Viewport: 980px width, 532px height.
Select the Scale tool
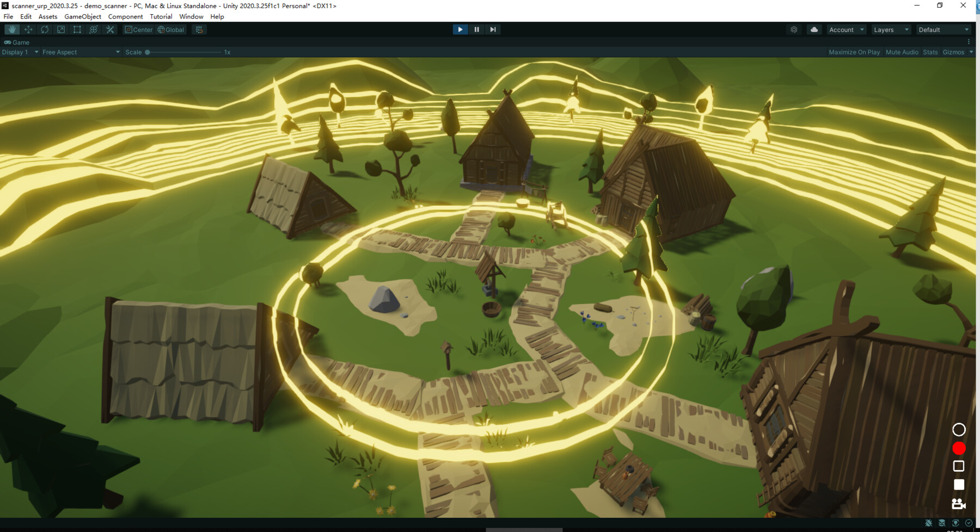(60, 29)
